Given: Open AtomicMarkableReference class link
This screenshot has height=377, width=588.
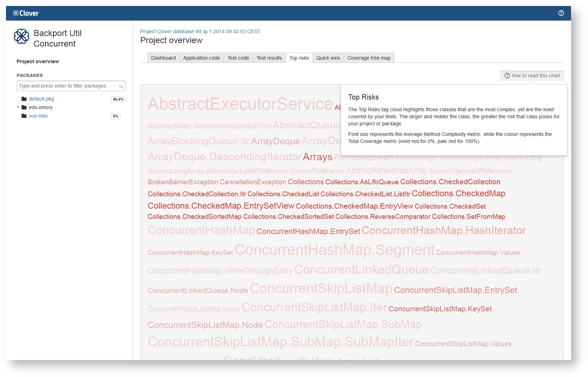Looking at the screenshot, I should (247, 171).
